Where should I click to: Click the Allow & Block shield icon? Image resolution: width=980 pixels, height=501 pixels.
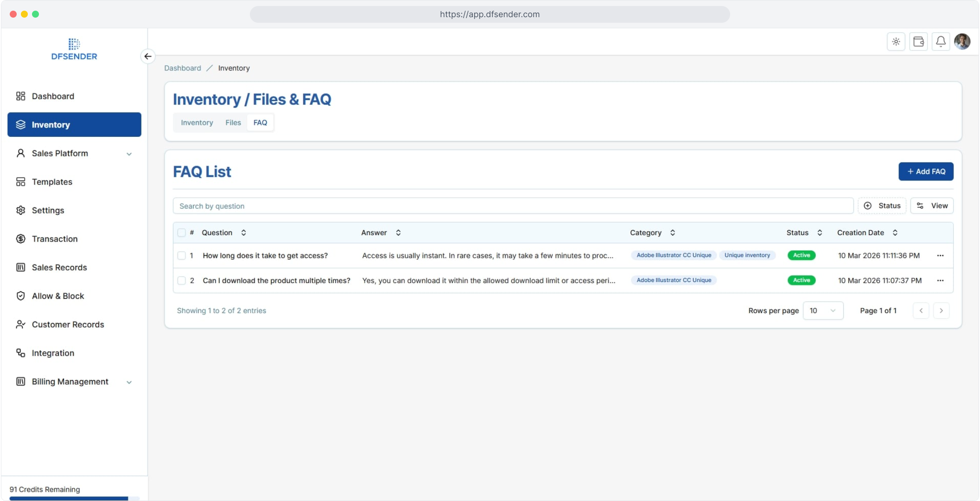[x=20, y=296]
